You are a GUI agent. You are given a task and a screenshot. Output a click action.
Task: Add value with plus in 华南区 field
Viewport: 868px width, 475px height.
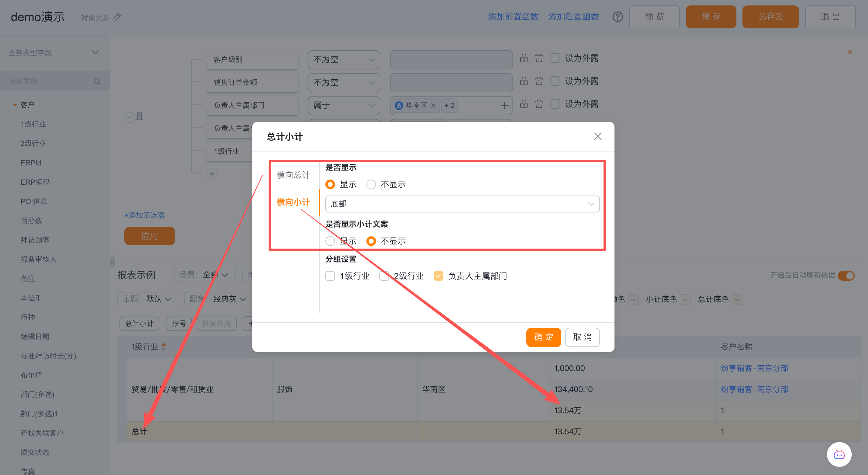(504, 105)
